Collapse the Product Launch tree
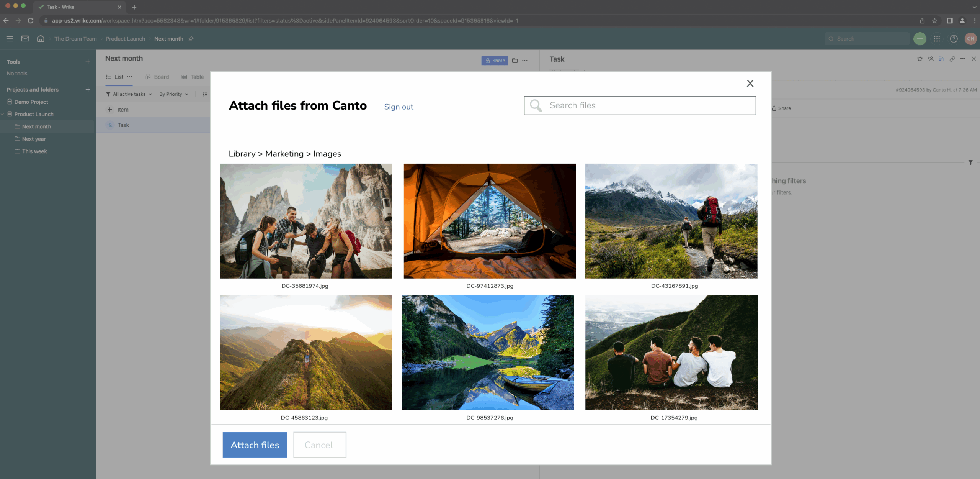This screenshot has height=479, width=980. [x=3, y=114]
